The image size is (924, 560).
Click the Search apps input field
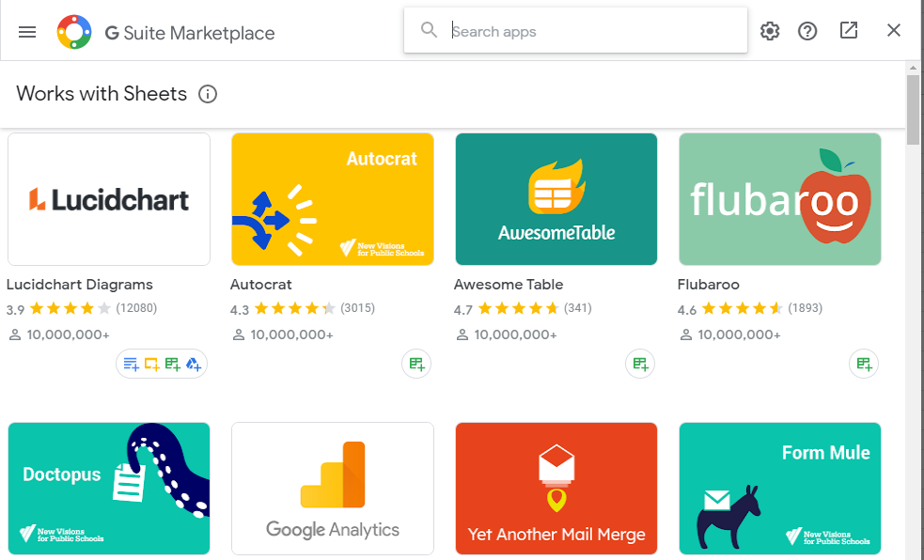(x=592, y=31)
